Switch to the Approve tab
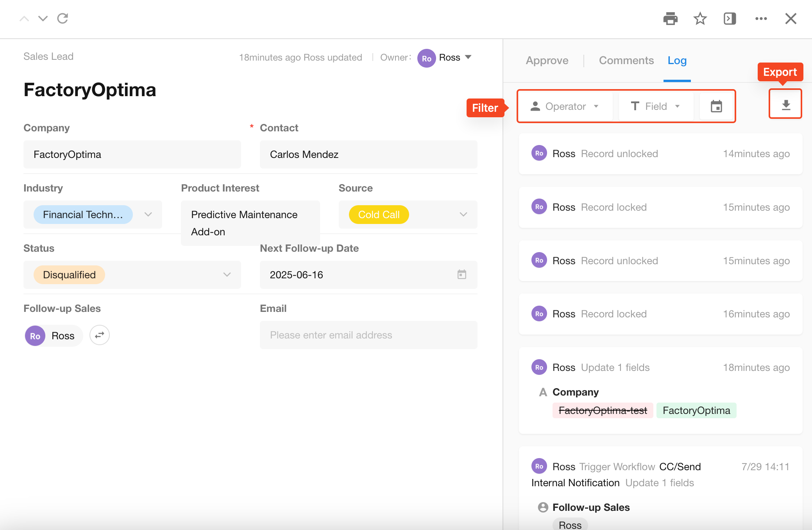 tap(547, 61)
